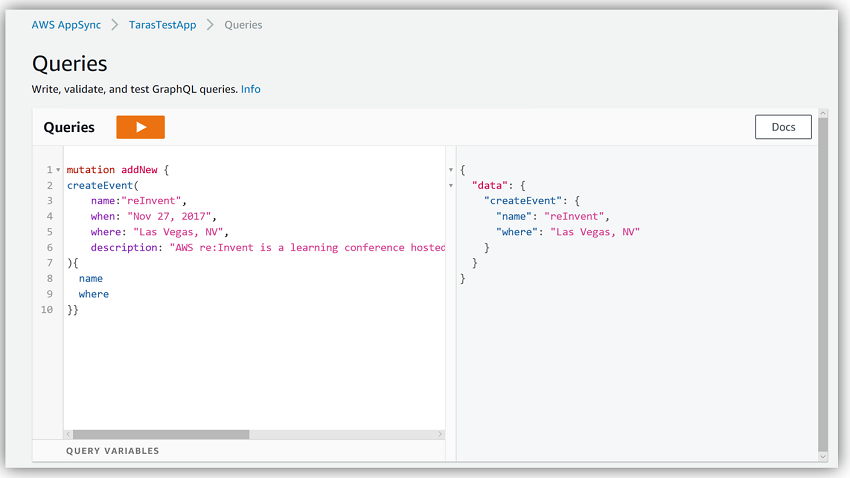Run the query with the orange play button
This screenshot has height=478, width=850.
[x=140, y=127]
